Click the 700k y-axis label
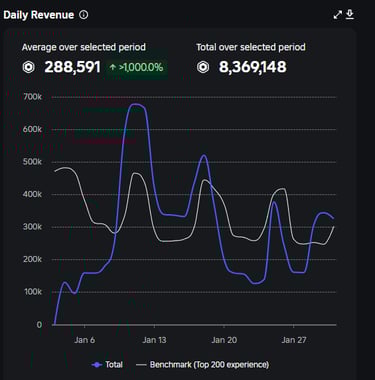This screenshot has width=375, height=380. pyautogui.click(x=33, y=97)
